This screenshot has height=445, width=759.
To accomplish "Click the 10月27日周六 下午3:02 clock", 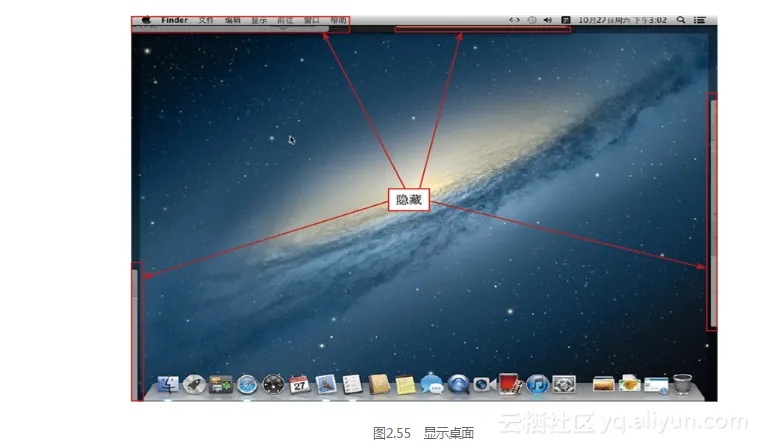I will point(622,20).
